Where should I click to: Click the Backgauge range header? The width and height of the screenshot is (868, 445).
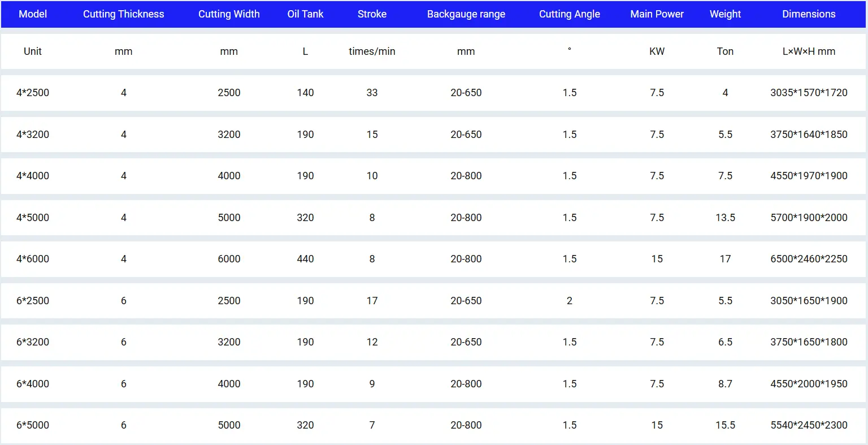[466, 14]
